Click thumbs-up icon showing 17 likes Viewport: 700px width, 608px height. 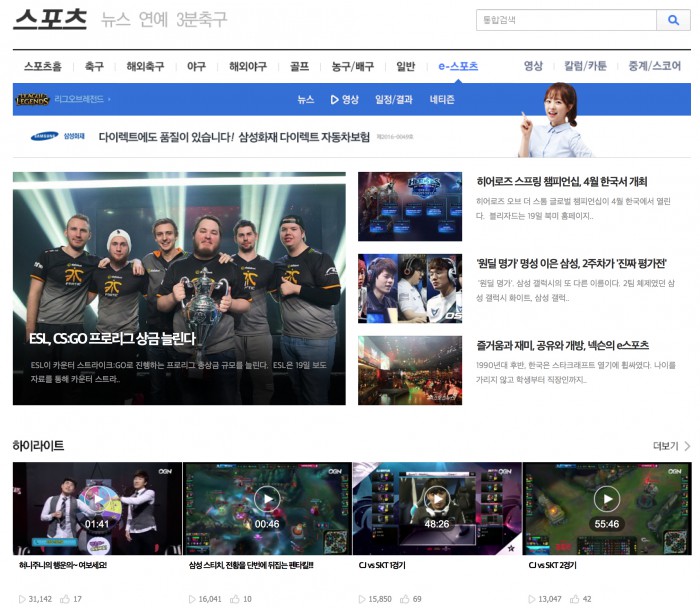pos(65,599)
